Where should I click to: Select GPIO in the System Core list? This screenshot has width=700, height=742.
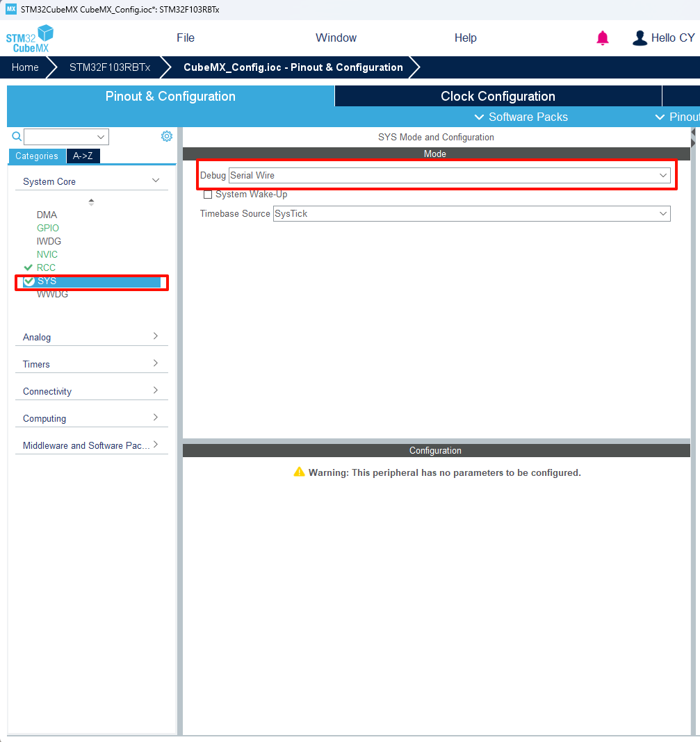click(48, 228)
